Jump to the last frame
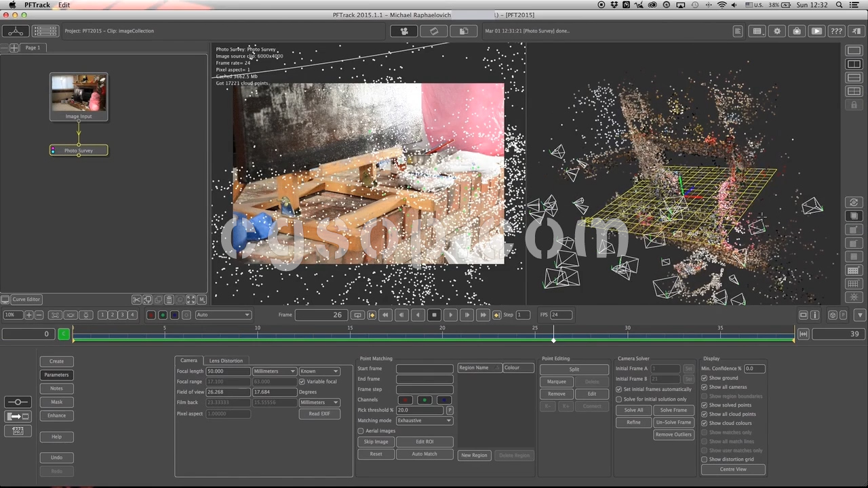The height and width of the screenshot is (488, 868). click(x=483, y=315)
